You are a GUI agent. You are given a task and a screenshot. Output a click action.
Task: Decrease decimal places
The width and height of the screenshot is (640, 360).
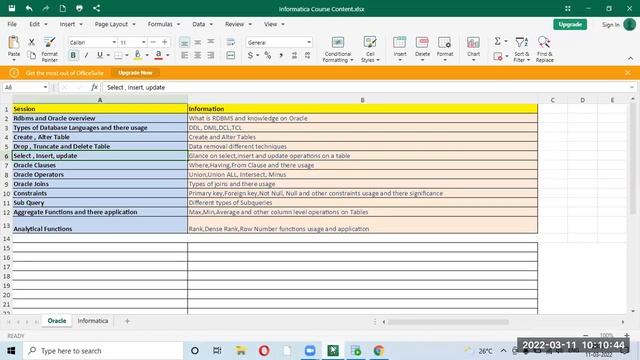(x=307, y=55)
